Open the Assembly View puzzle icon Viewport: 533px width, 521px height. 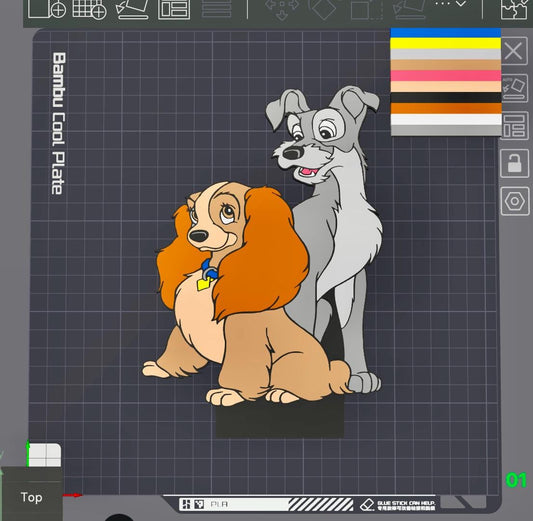514,10
